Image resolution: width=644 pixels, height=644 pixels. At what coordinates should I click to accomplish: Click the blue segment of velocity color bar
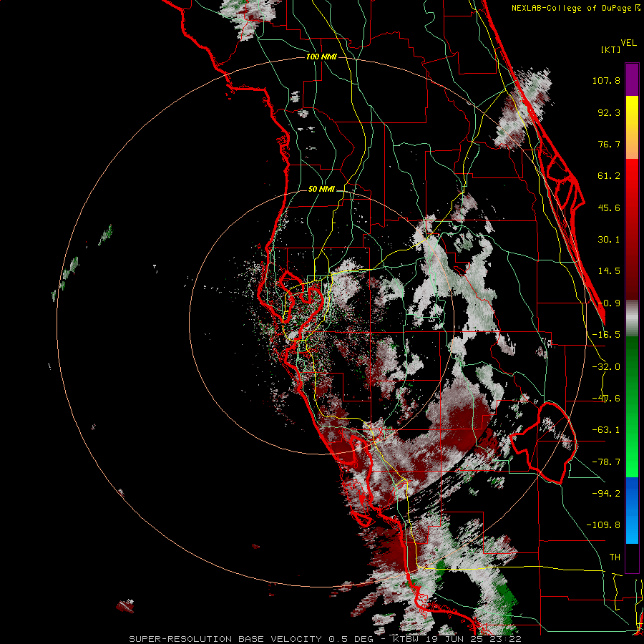pos(632,510)
